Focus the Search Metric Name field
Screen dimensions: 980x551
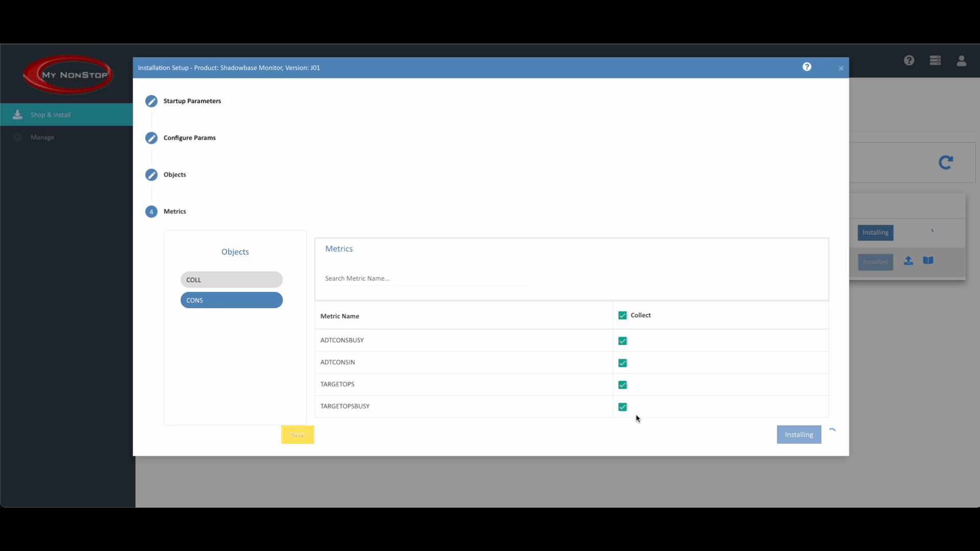[x=427, y=279]
